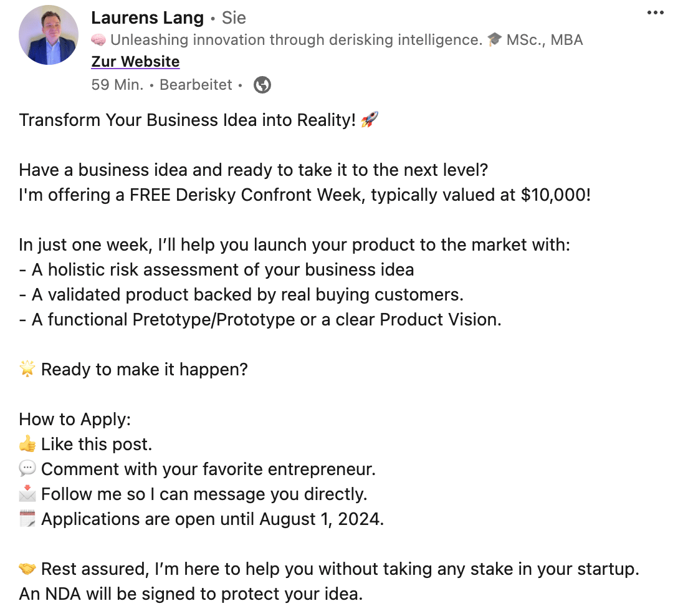Screen dimensions: 688x616
Task: Click the headline text about derisking intelligence
Action: click(296, 41)
